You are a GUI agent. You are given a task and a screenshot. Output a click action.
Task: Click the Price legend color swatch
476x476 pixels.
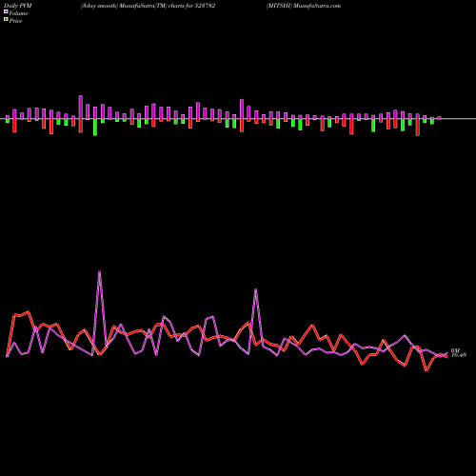6,20
